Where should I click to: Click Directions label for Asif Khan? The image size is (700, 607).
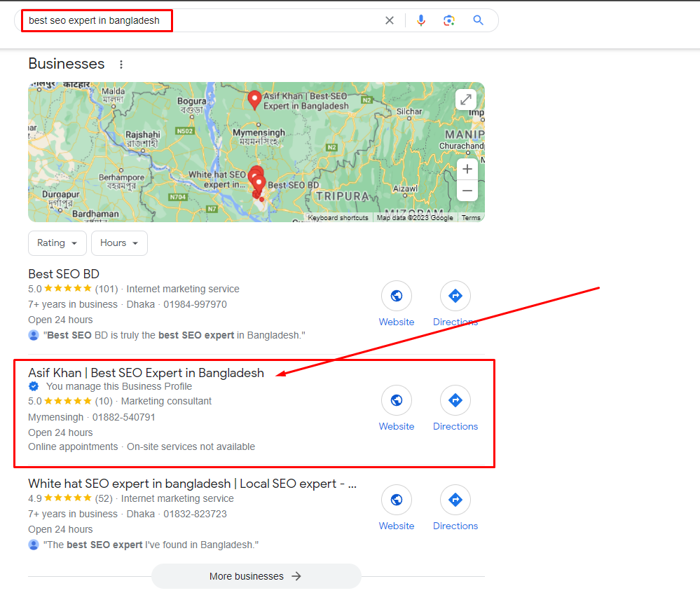[455, 427]
